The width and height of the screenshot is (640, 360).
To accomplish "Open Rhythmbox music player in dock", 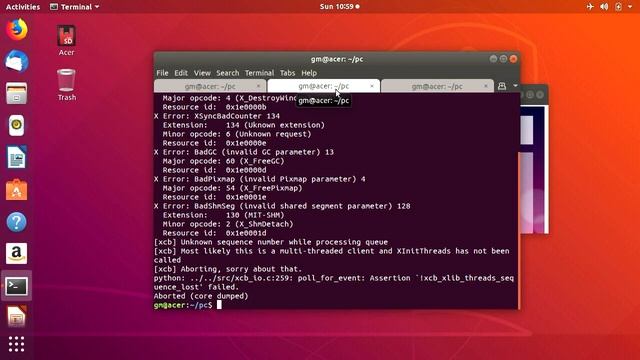I will tap(16, 125).
